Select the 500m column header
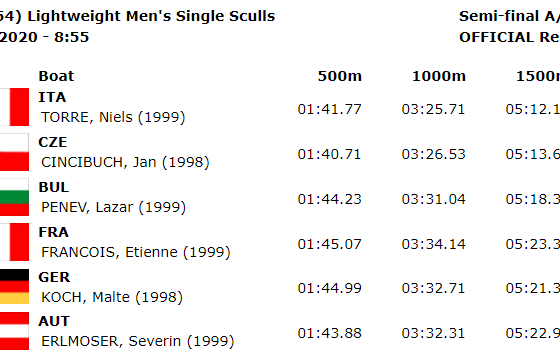The image size is (560, 364). (340, 76)
